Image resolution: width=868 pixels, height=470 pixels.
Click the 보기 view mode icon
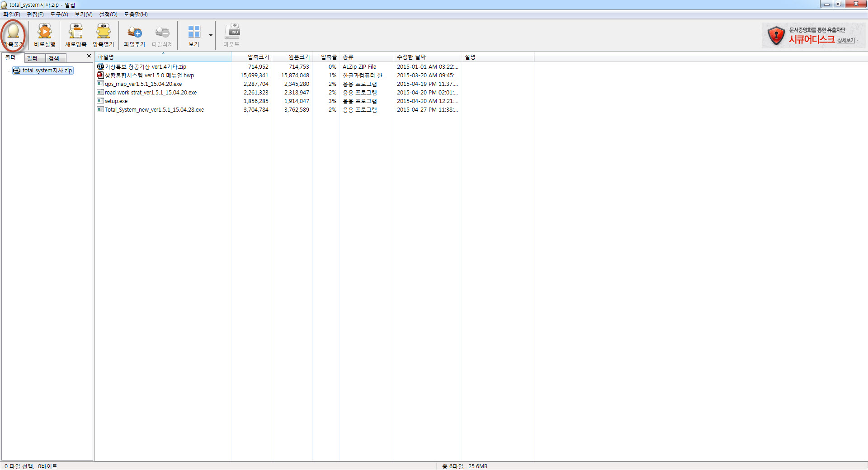194,34
